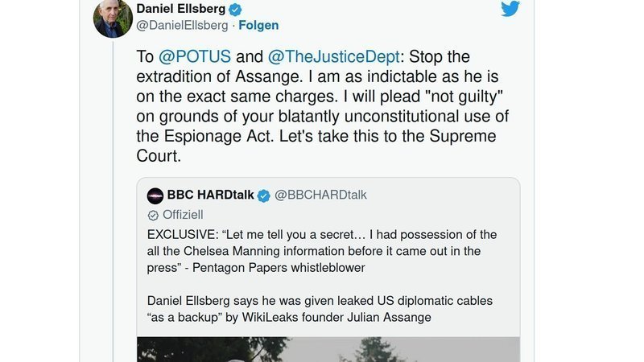
Task: Click the quoted "EXCLUSIVE: Let me tell you a secret" line
Action: click(x=322, y=234)
